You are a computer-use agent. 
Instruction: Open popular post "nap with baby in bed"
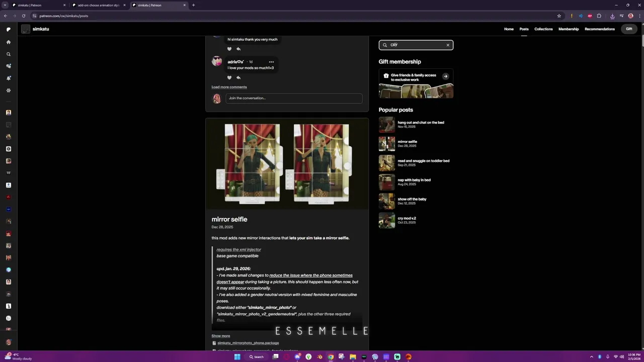click(414, 180)
